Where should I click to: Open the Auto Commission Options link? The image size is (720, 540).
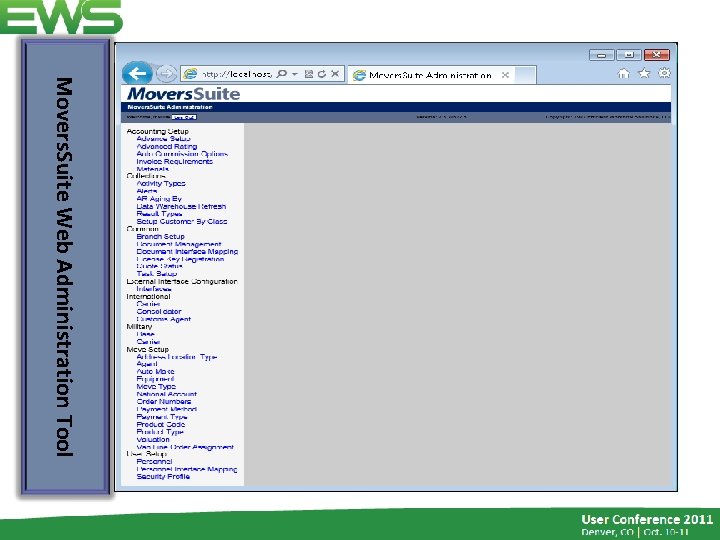click(x=182, y=154)
